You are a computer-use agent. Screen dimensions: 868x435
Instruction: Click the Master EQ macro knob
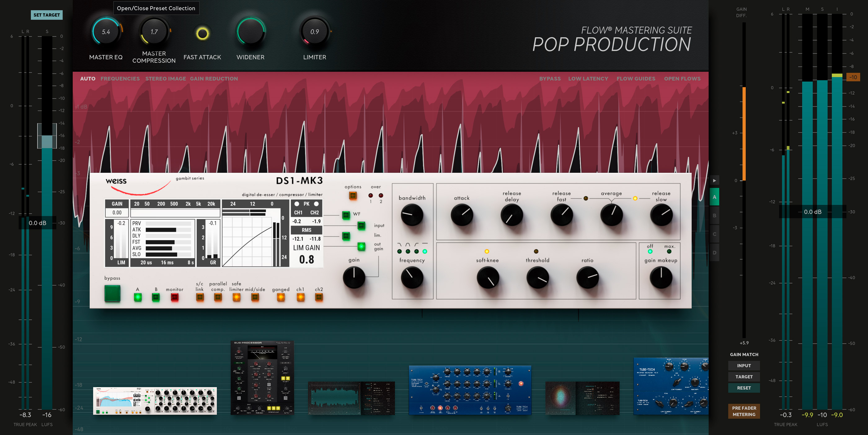pyautogui.click(x=106, y=32)
